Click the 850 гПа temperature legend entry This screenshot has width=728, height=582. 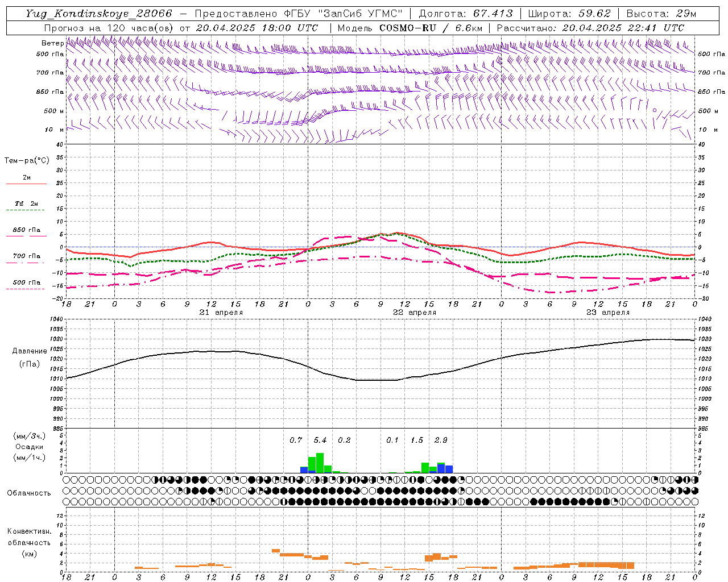pos(26,230)
